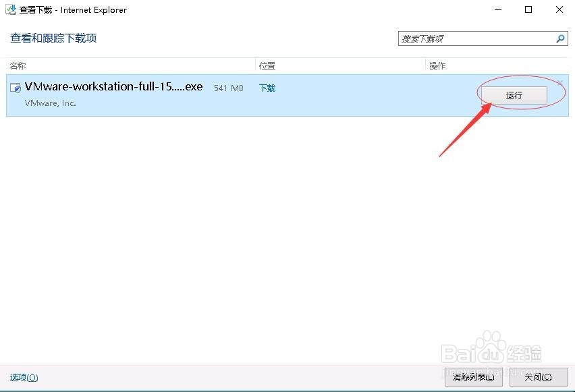
Task: Click the Internet Explorer icon in the title bar
Action: (x=9, y=9)
